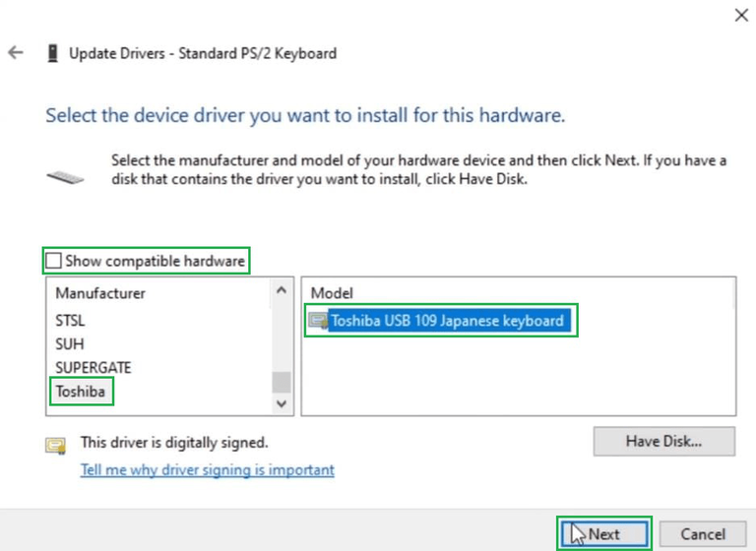Viewport: 756px width, 551px height.
Task: Enable Show compatible hardware checkbox
Action: [x=53, y=261]
